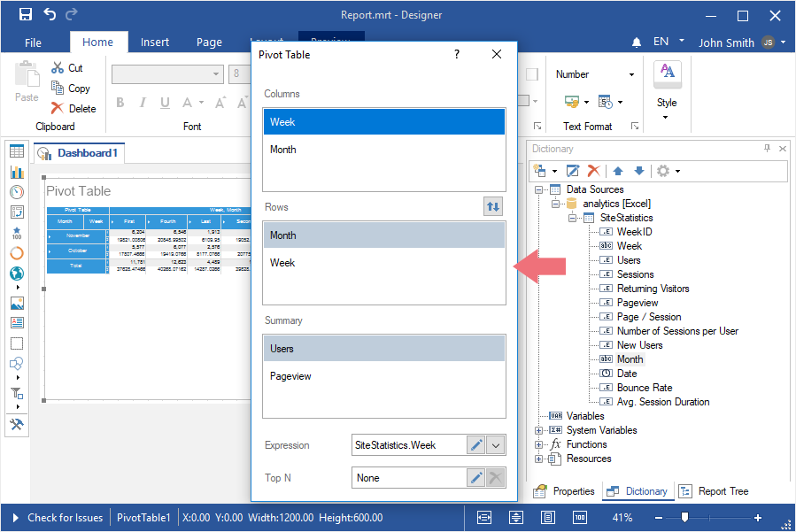
Task: Open the Insert ribbon tab
Action: (x=155, y=42)
